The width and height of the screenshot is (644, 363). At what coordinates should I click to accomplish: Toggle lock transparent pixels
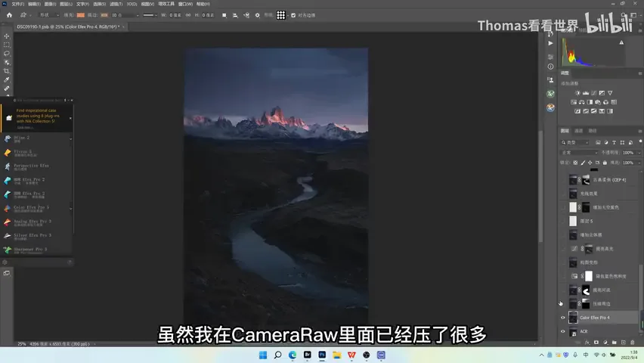tap(575, 163)
